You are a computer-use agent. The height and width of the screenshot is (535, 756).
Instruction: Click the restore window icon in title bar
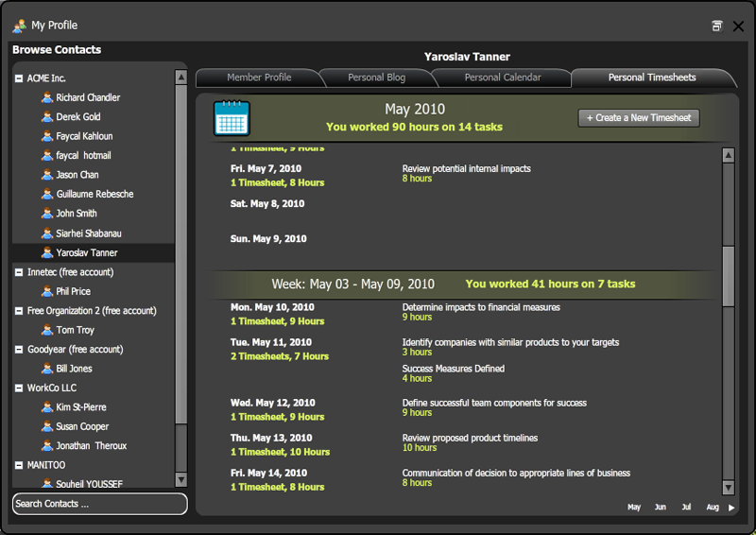point(717,26)
